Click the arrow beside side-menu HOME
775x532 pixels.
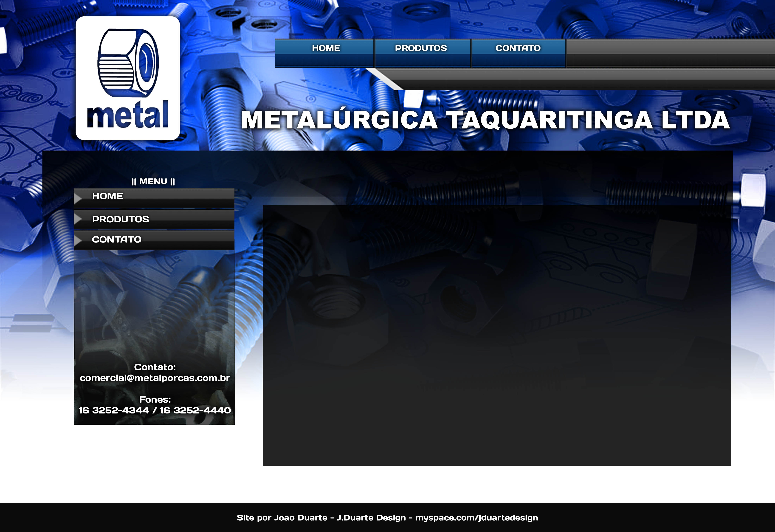click(x=78, y=198)
